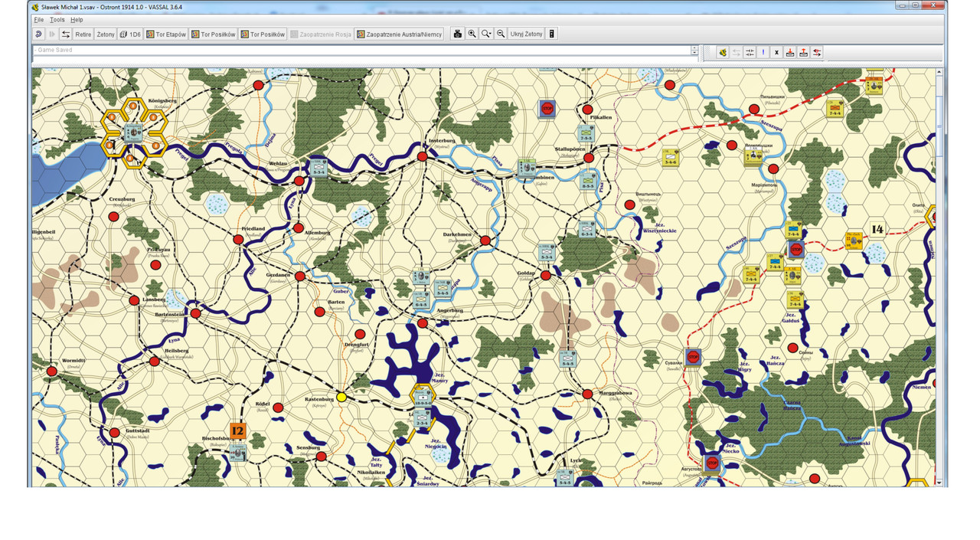The width and height of the screenshot is (980, 540).
Task: Click the Friedland town label
Action: 253,229
